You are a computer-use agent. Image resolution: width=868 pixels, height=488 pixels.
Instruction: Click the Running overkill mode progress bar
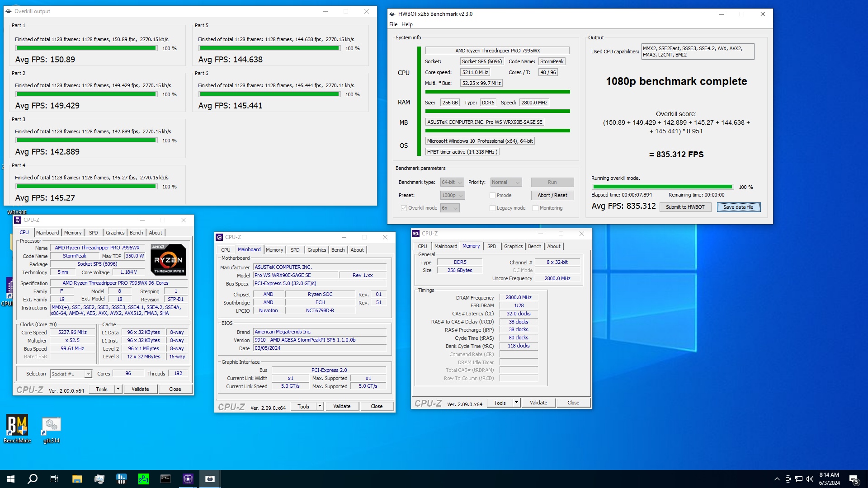coord(663,187)
